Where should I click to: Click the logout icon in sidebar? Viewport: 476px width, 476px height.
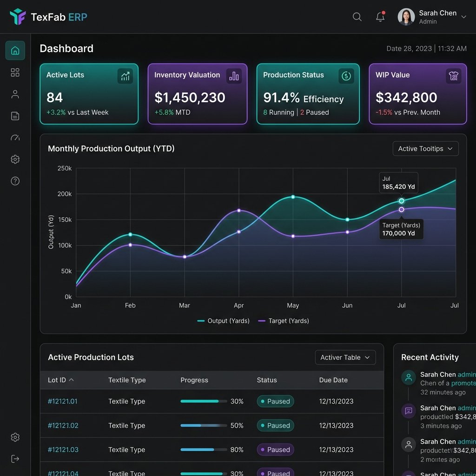point(15,459)
